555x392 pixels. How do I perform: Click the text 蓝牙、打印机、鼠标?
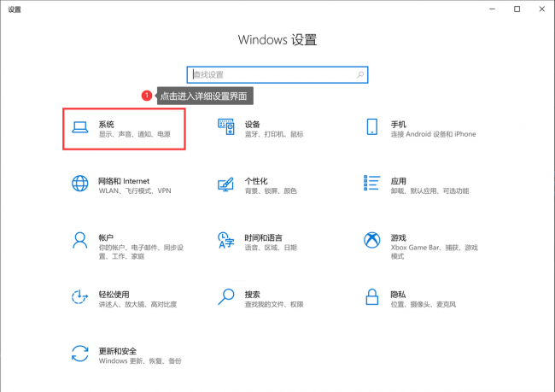[x=274, y=134]
